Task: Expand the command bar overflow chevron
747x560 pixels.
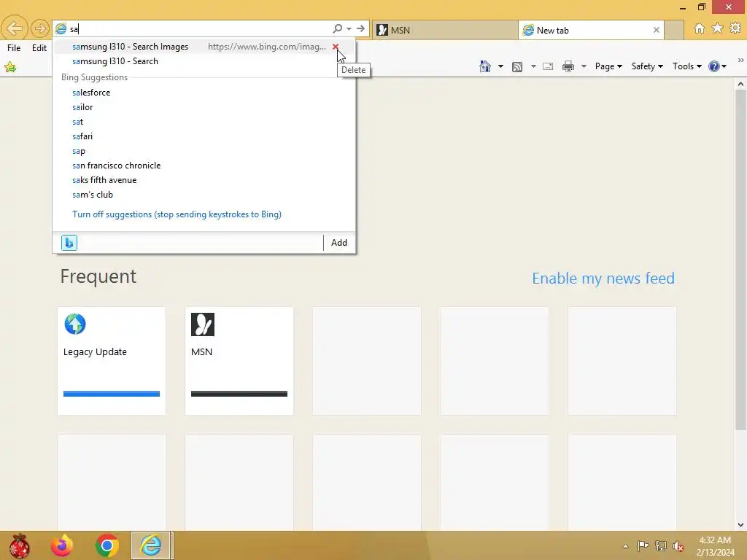Action: [x=740, y=61]
